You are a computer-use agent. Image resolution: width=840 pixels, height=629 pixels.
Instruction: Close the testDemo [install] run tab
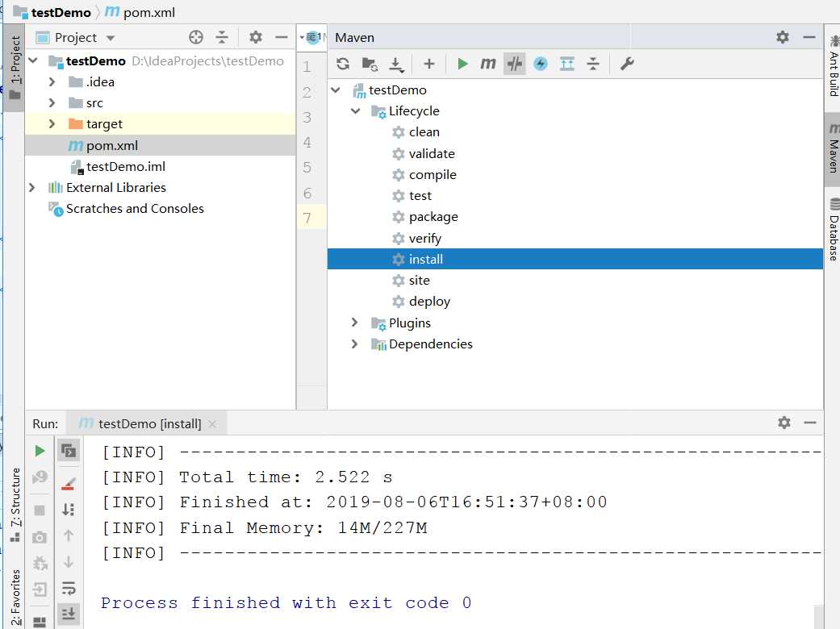click(x=213, y=424)
